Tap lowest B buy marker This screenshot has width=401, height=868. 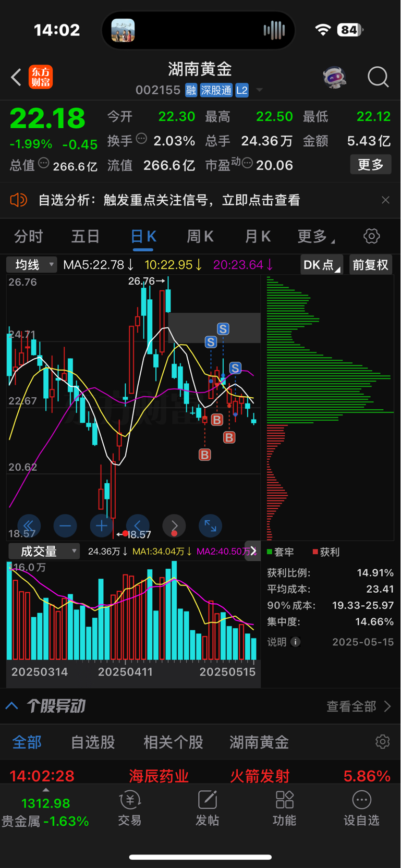coord(205,455)
